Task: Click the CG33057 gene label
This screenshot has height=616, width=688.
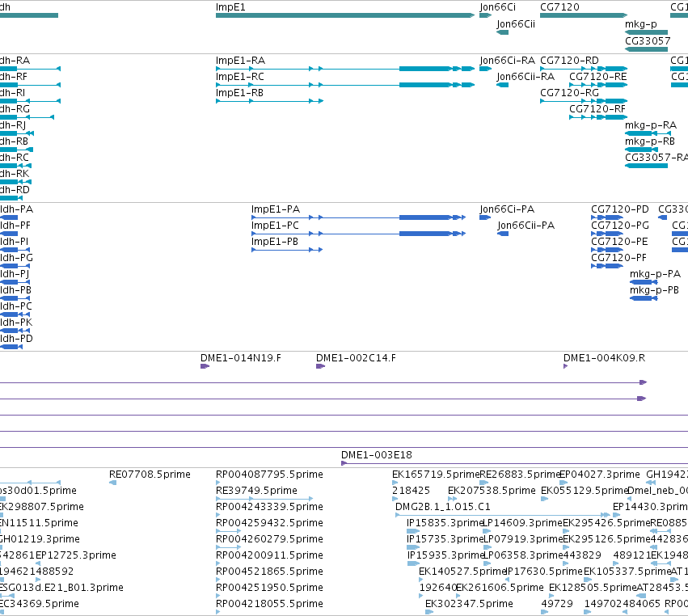Action: pos(648,40)
